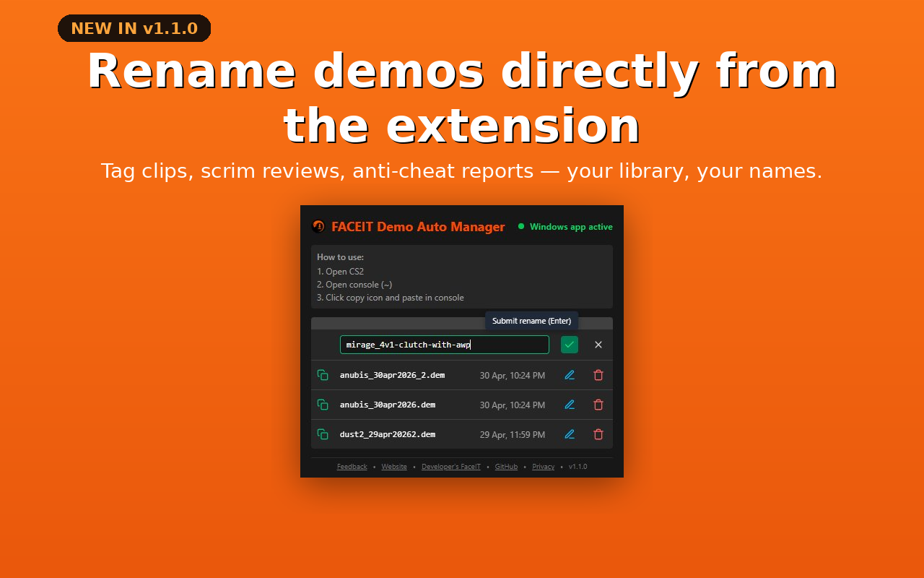Screen dimensions: 924x578
Task: Open the Privacy link
Action: tap(544, 467)
